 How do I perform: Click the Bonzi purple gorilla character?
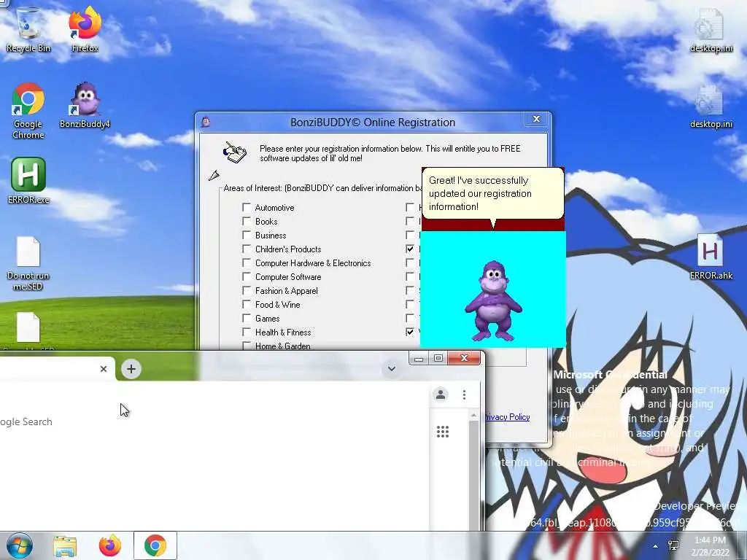pyautogui.click(x=494, y=301)
